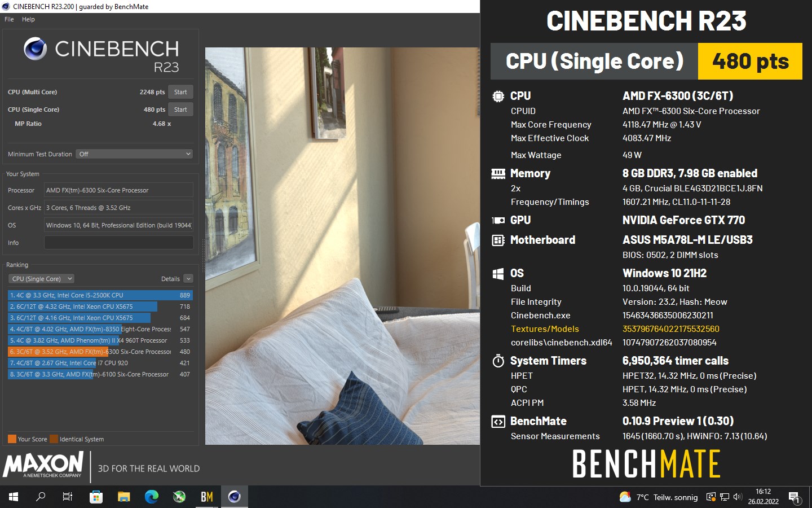Start the CPU (Single Core) test
Image resolution: width=812 pixels, height=508 pixels.
click(x=180, y=110)
